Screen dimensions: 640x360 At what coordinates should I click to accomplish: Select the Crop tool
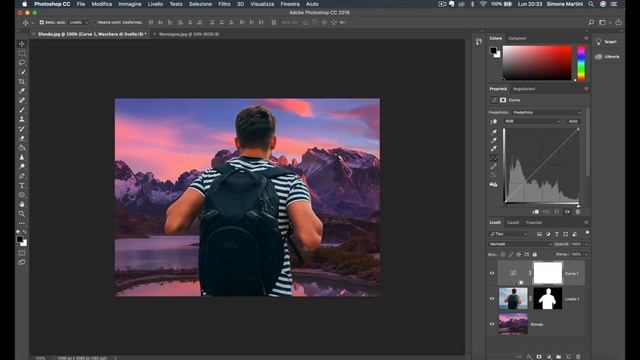click(22, 81)
